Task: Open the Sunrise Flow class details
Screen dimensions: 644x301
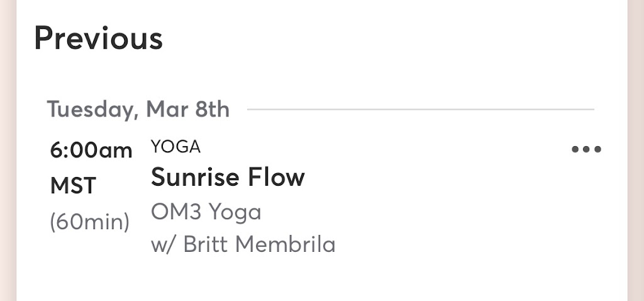Action: [228, 178]
